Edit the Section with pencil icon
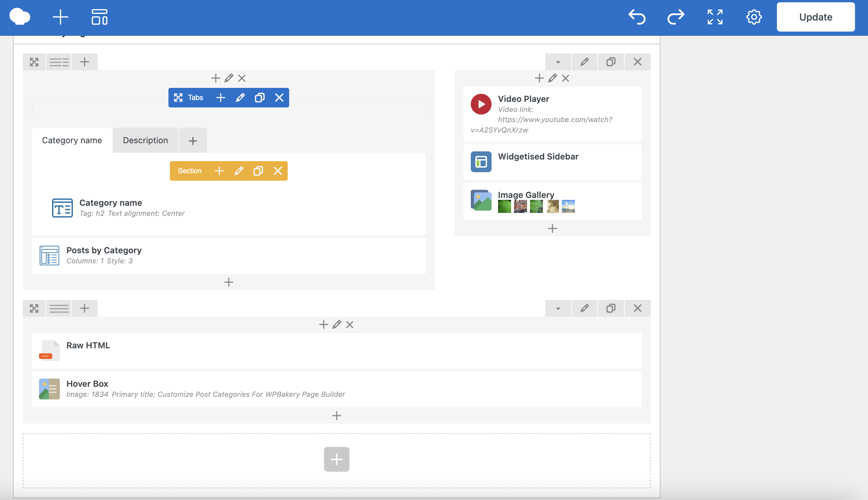The height and width of the screenshot is (500, 868). pos(239,171)
